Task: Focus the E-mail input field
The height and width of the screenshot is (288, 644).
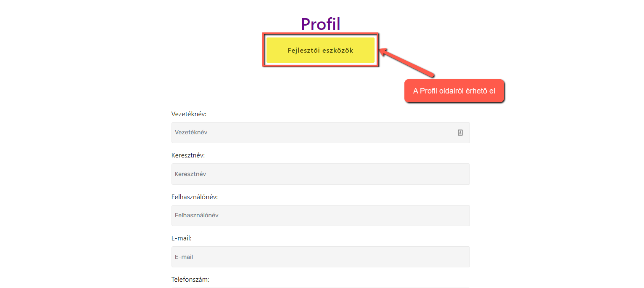Action: pyautogui.click(x=320, y=257)
